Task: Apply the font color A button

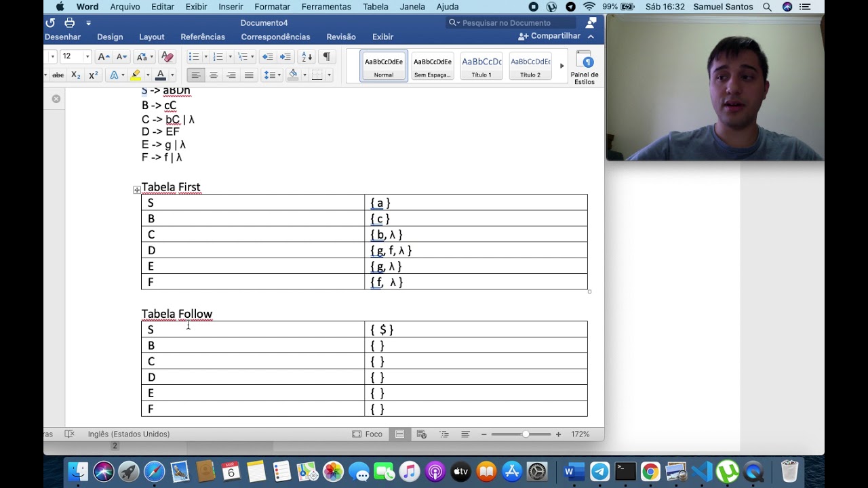Action: [x=161, y=75]
